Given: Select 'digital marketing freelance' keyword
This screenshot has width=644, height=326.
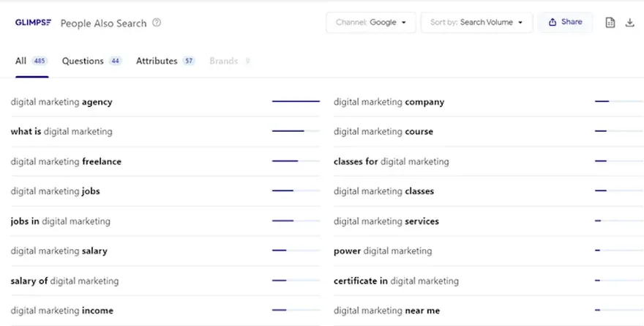Looking at the screenshot, I should coord(66,162).
